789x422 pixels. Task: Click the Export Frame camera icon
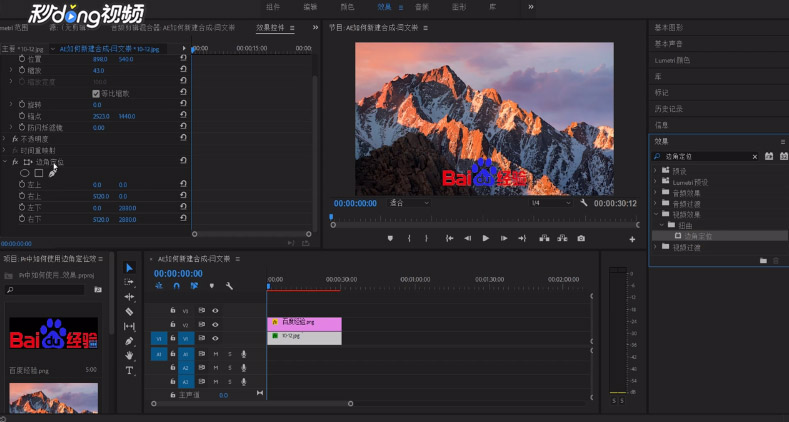[x=581, y=238]
